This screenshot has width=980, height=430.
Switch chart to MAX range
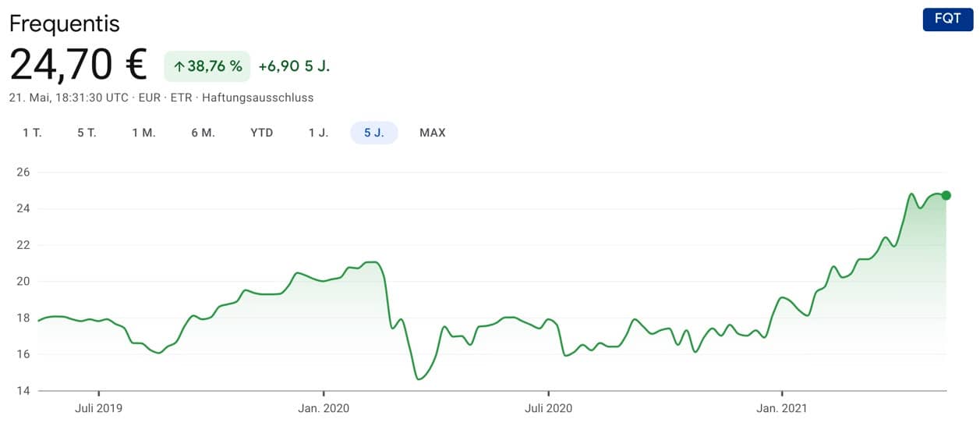point(433,133)
